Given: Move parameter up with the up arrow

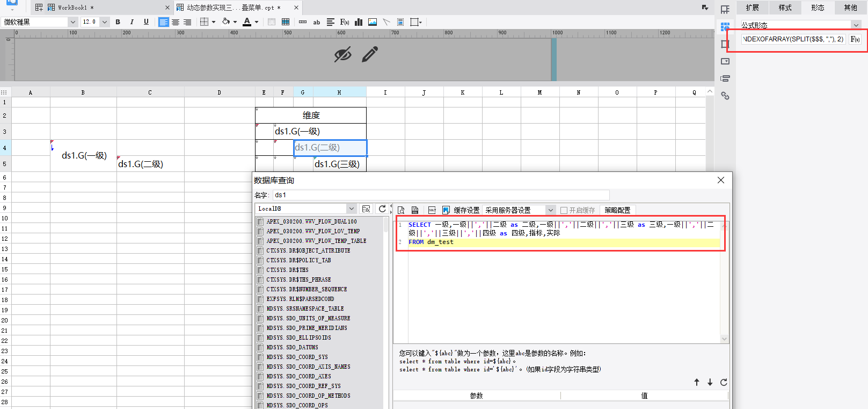Looking at the screenshot, I should 697,382.
